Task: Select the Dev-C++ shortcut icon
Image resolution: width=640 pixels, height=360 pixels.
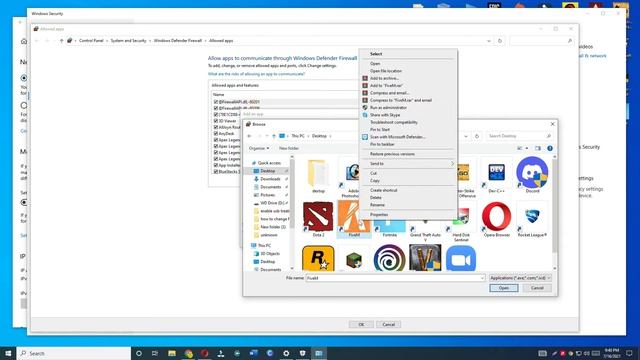Action: tap(496, 172)
